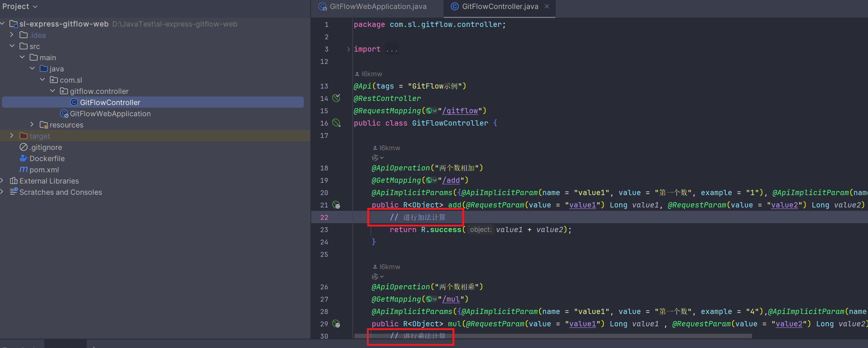Expand the Scratches and Consoles arrow

click(2, 192)
